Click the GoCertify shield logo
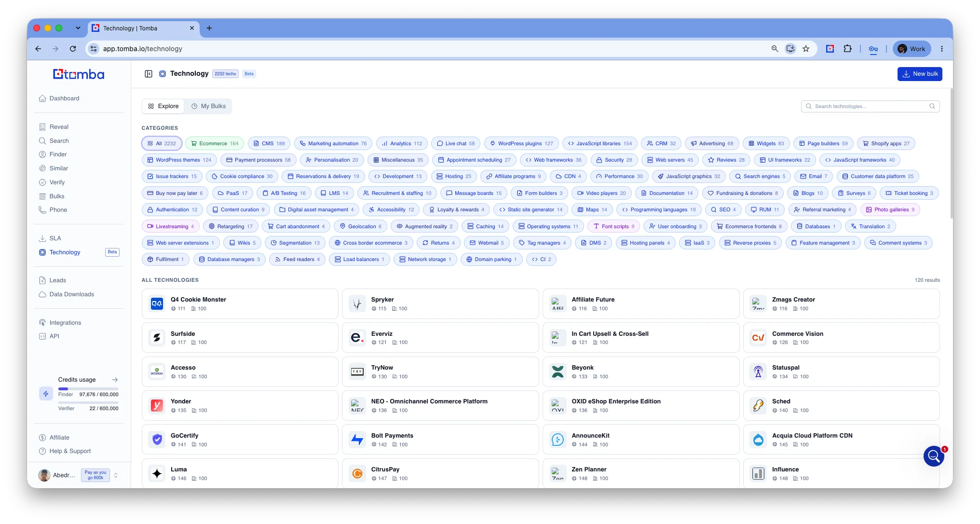Screen dimensions: 980x524 (157, 440)
